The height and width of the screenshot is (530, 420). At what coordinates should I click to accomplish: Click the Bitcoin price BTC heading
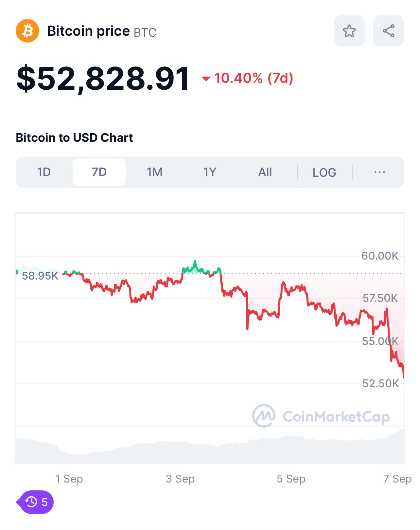(102, 31)
